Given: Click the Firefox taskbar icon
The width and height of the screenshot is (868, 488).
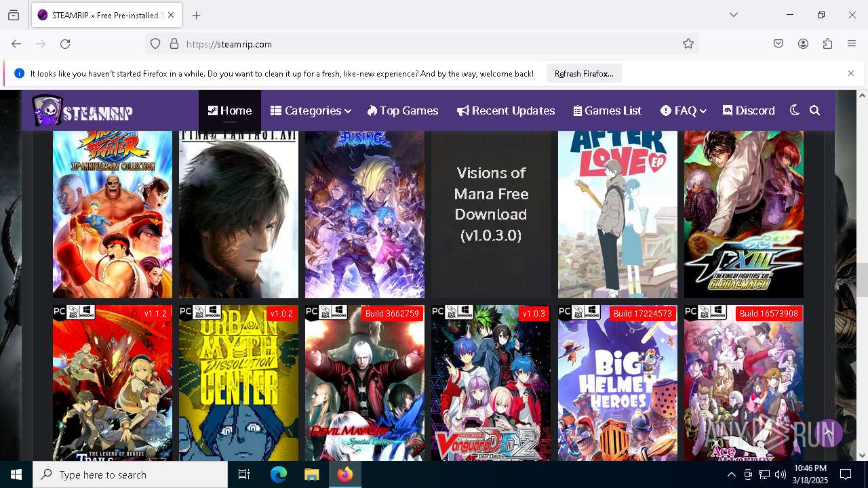Looking at the screenshot, I should click(x=345, y=474).
